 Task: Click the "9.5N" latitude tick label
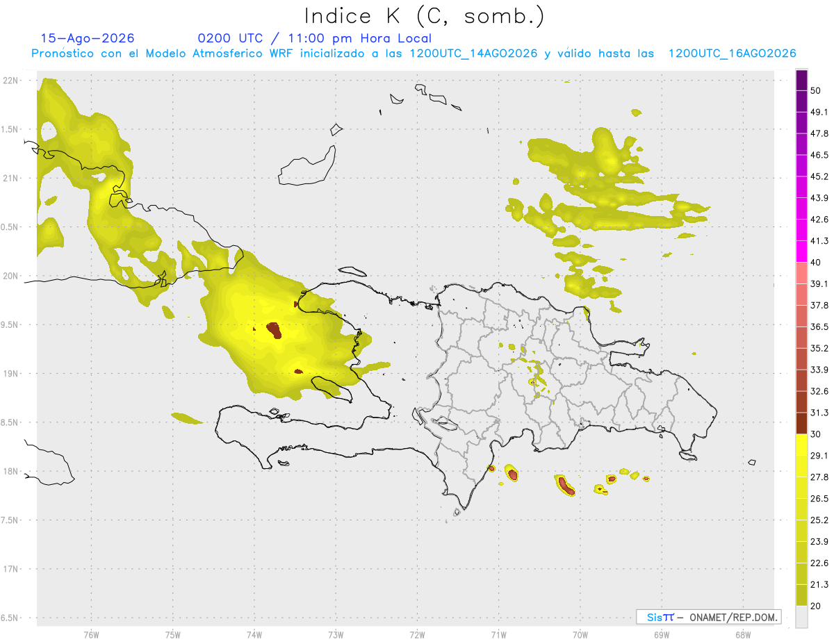(10, 324)
